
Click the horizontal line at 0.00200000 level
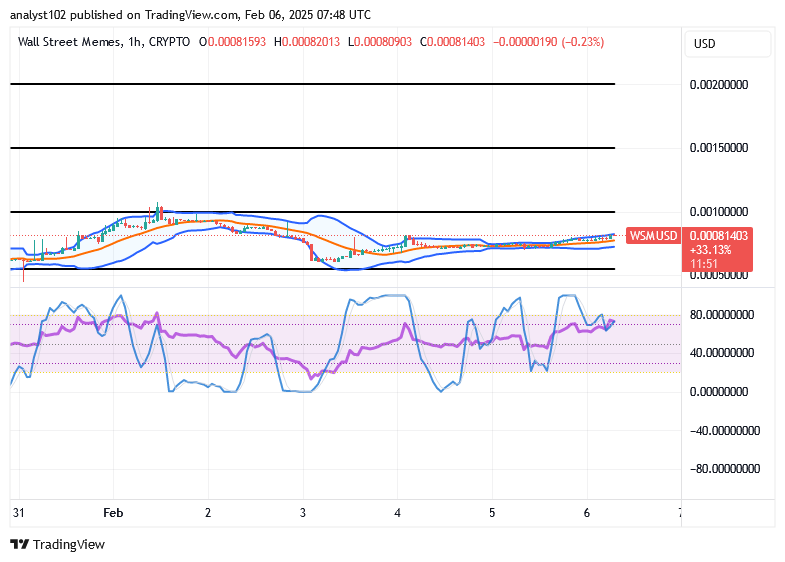click(x=312, y=84)
